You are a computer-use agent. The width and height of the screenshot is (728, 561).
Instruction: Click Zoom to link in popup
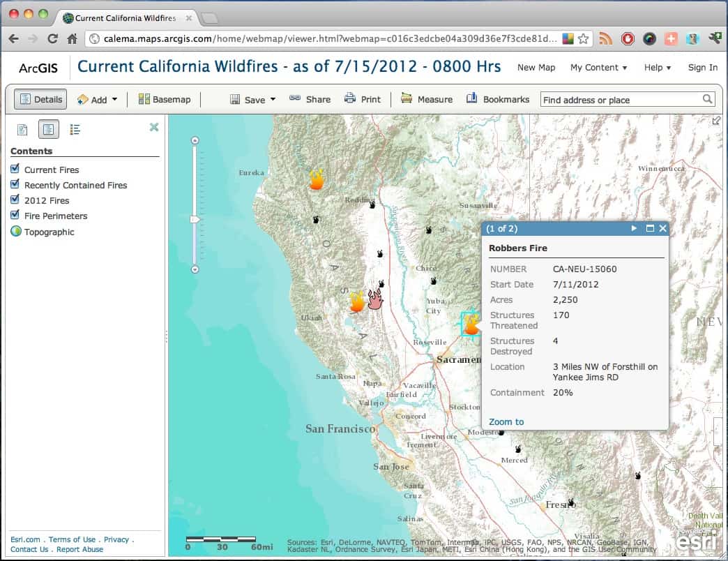[x=506, y=421]
